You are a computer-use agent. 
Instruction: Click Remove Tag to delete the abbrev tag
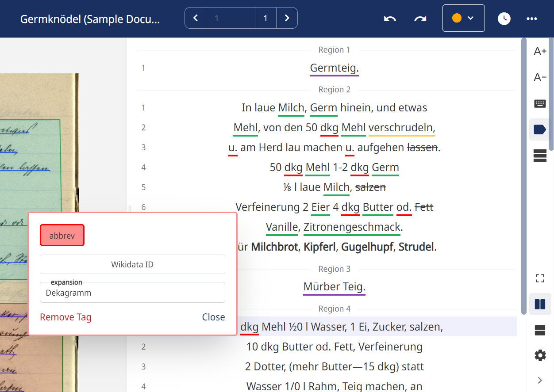pos(65,317)
